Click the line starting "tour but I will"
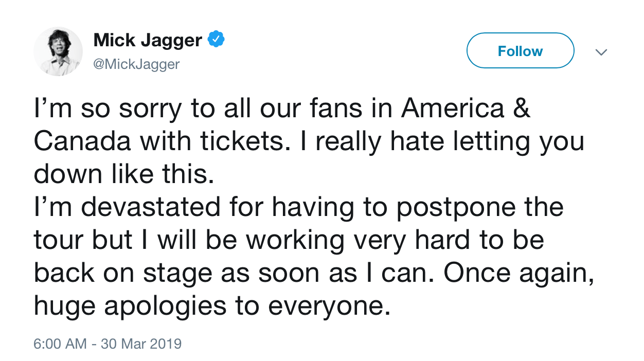Image resolution: width=644 pixels, height=361 pixels. point(289,240)
